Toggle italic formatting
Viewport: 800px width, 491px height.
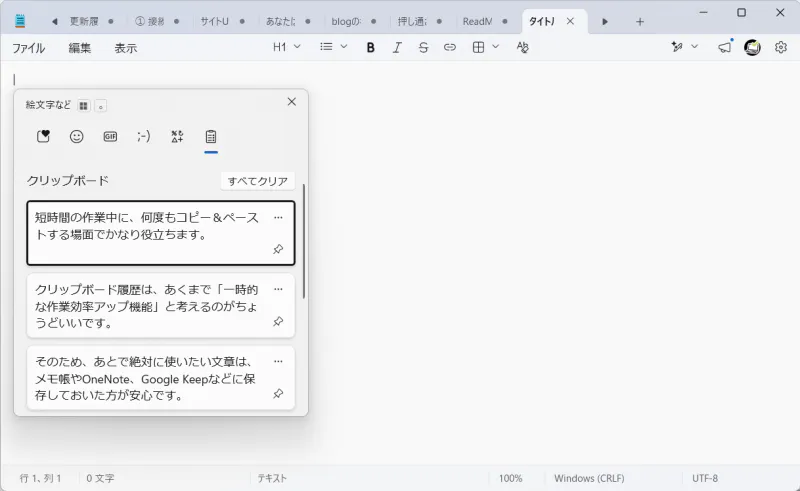397,47
